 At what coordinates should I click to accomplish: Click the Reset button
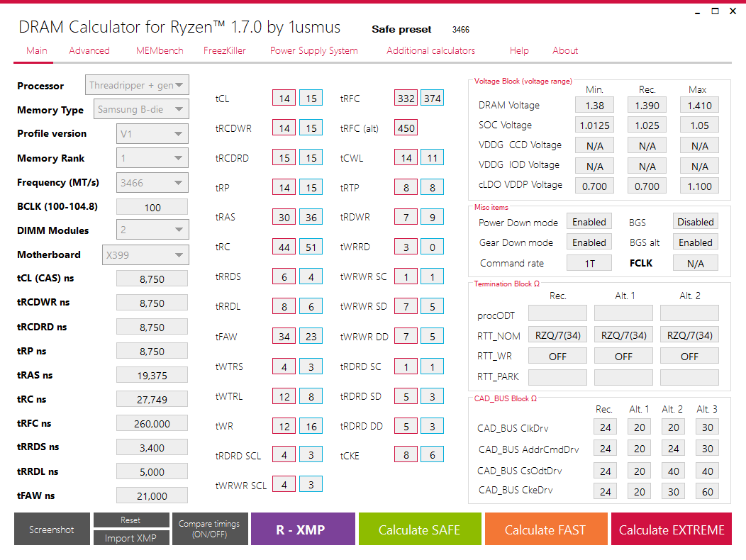pyautogui.click(x=131, y=520)
